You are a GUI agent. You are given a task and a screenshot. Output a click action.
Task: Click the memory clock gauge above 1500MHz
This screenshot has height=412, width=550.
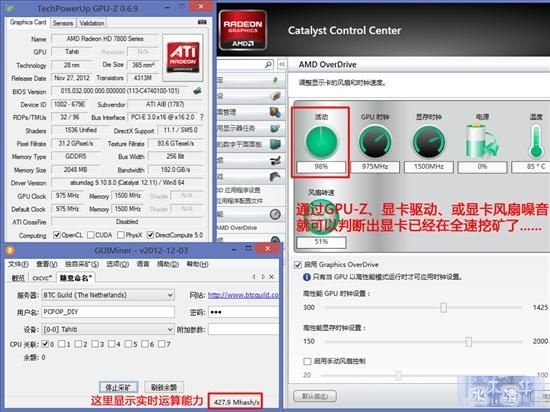429,142
